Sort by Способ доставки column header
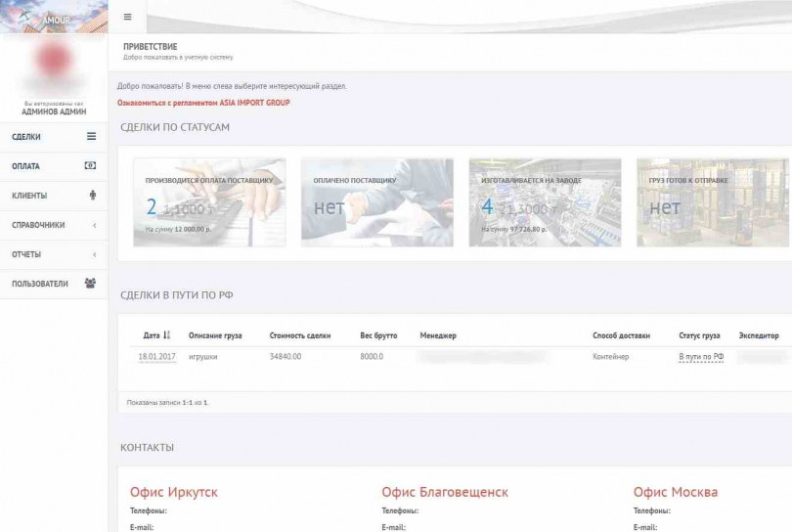 click(621, 335)
